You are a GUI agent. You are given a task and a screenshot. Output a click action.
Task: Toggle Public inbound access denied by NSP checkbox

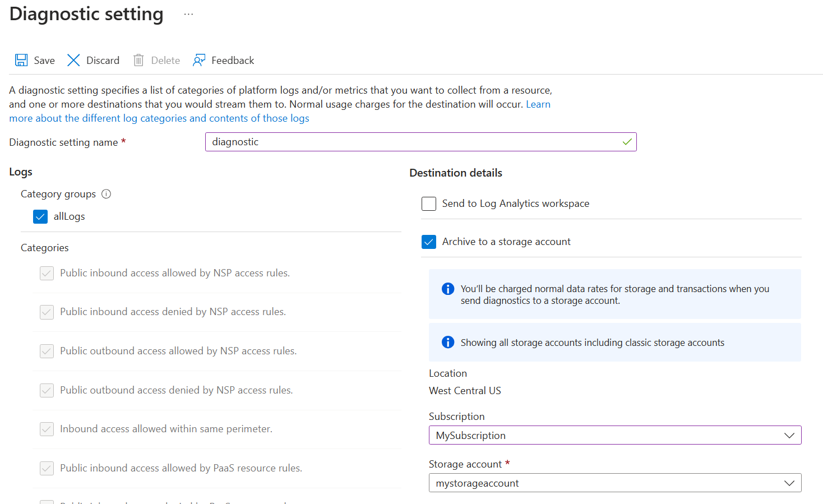point(47,312)
